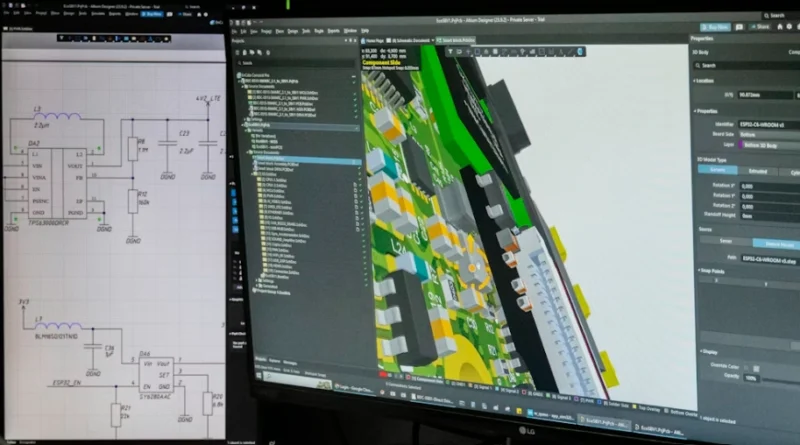Viewport: 800px width, 445px height.
Task: Click the purple layer color swatch
Action: click(741, 145)
